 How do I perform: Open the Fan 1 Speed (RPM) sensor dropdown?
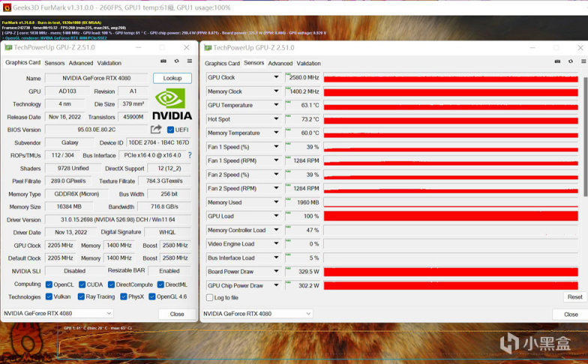pos(276,160)
